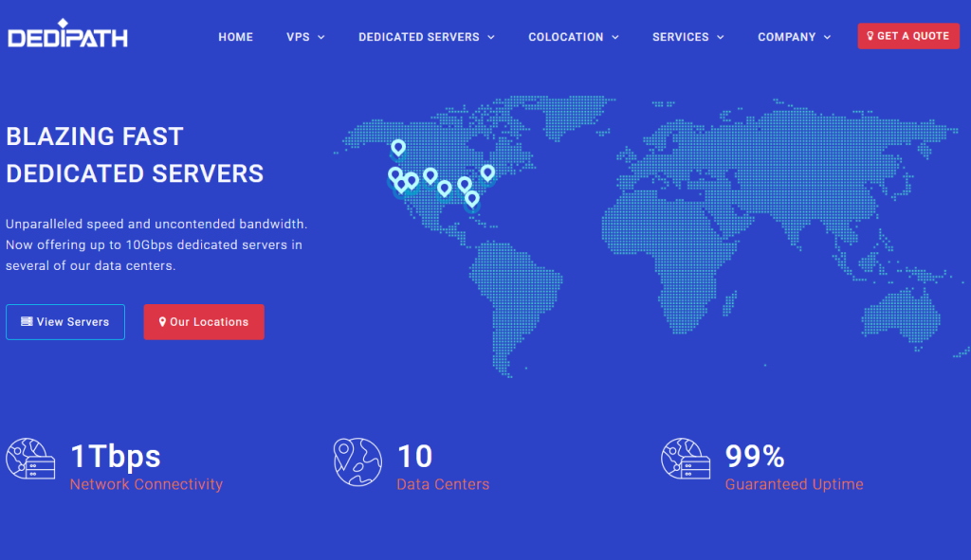Expand the DEDICATED SERVERS dropdown menu
971x560 pixels.
pos(427,37)
